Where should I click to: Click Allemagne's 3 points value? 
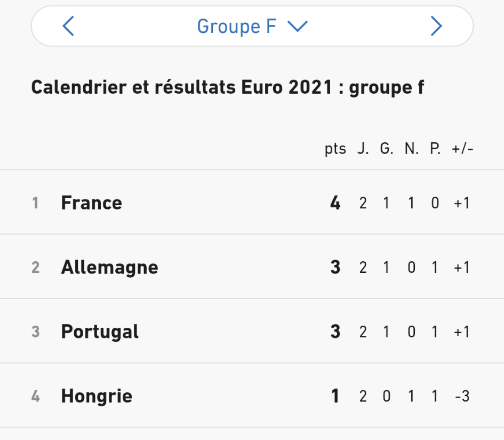335,267
